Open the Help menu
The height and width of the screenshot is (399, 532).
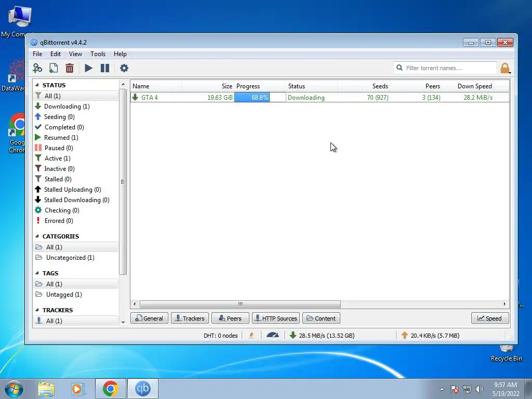pos(120,54)
